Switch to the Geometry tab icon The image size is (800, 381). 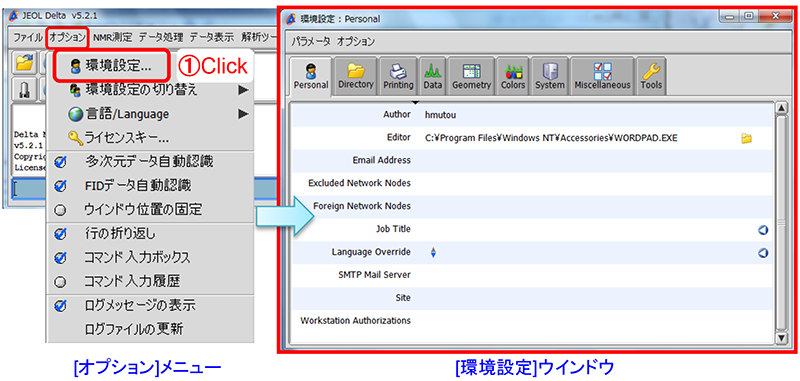click(471, 75)
